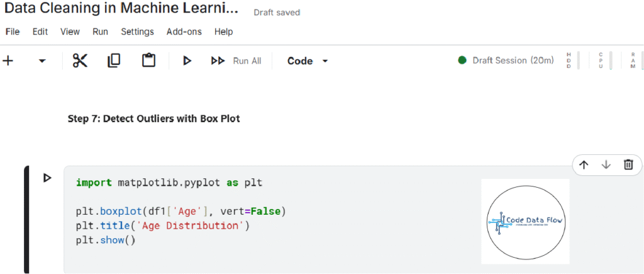Open the File menu
This screenshot has height=274, width=644.
(x=13, y=31)
